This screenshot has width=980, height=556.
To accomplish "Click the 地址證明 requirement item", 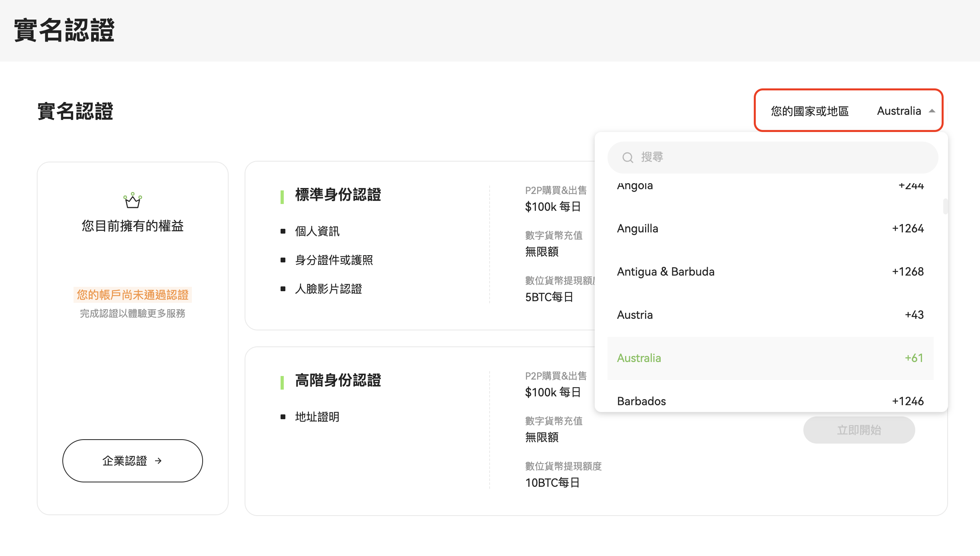I will pos(317,417).
